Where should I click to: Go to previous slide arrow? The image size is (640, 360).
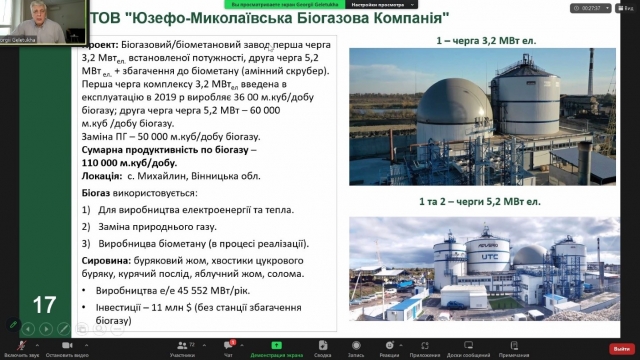[28, 329]
